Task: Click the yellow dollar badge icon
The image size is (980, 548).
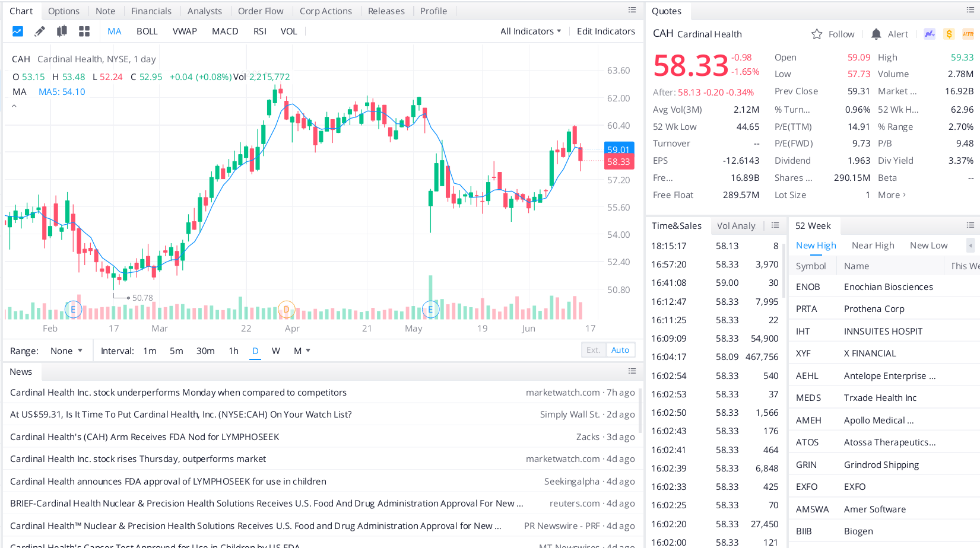Action: click(949, 34)
